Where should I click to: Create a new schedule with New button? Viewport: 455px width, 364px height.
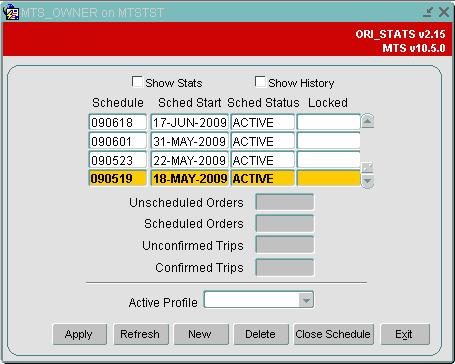point(201,334)
